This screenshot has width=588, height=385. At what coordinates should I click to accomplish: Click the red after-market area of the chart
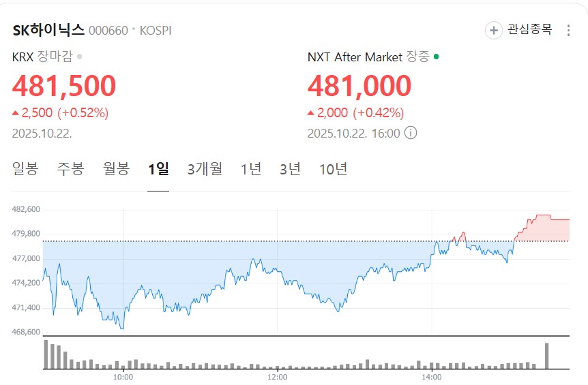pyautogui.click(x=546, y=229)
